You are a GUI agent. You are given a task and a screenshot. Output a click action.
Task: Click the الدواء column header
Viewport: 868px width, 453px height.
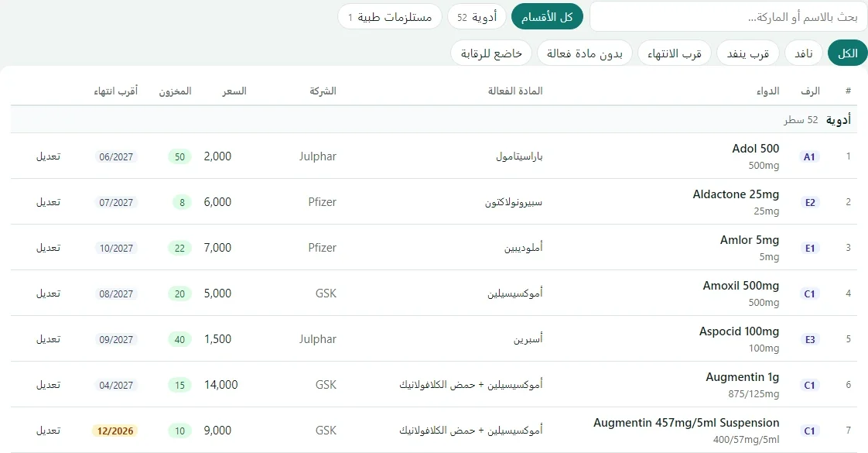point(767,91)
